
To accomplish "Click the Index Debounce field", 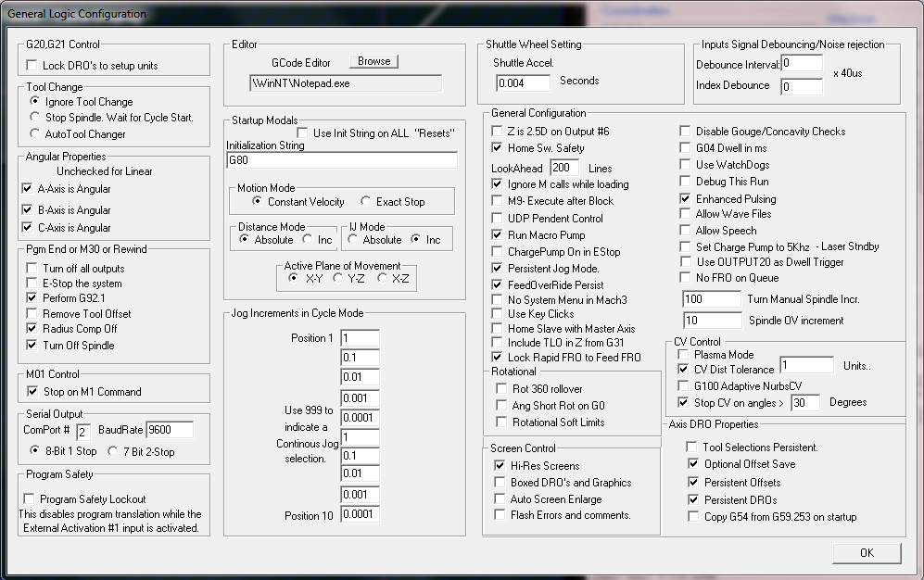I will click(802, 86).
